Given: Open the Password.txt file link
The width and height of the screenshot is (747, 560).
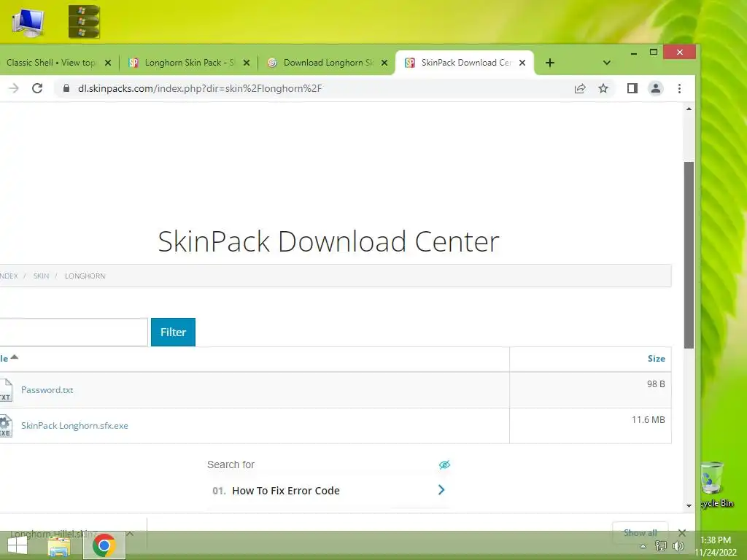Looking at the screenshot, I should 47,390.
